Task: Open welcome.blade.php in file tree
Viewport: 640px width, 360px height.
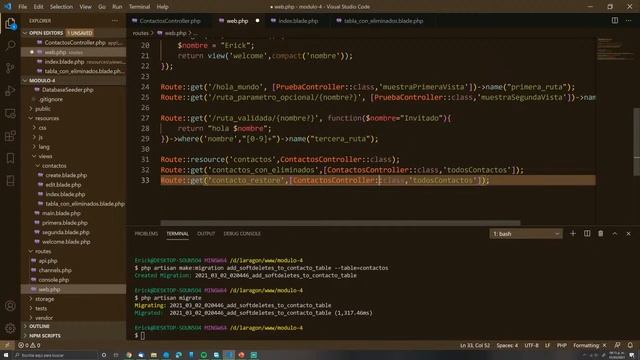Action: click(x=66, y=242)
